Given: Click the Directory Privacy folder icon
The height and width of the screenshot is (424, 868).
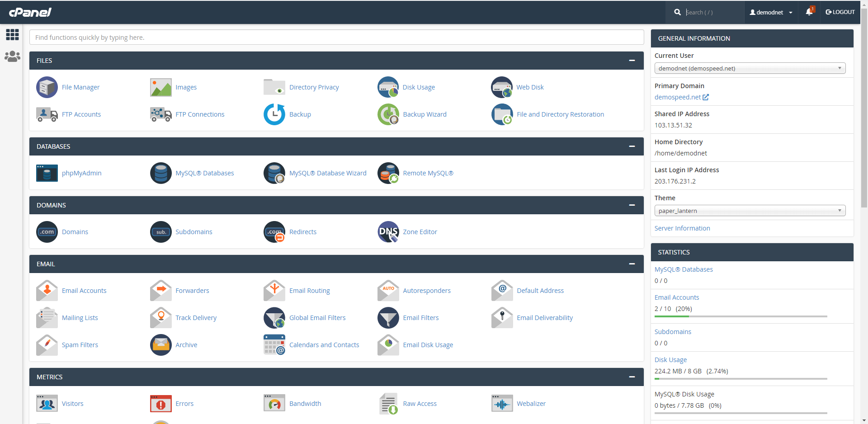Looking at the screenshot, I should pos(274,87).
